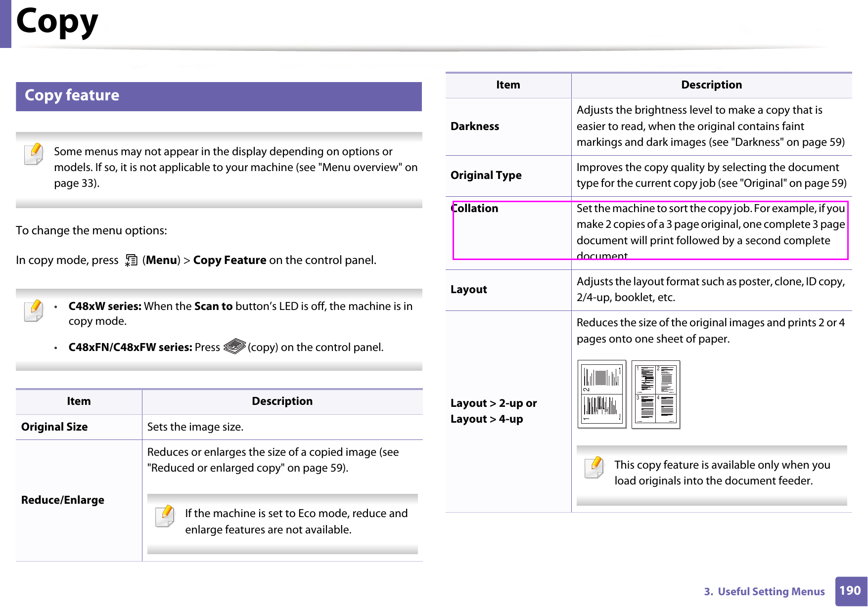Click the note icon beside the Eco mode remark
The image size is (868, 613).
165,516
